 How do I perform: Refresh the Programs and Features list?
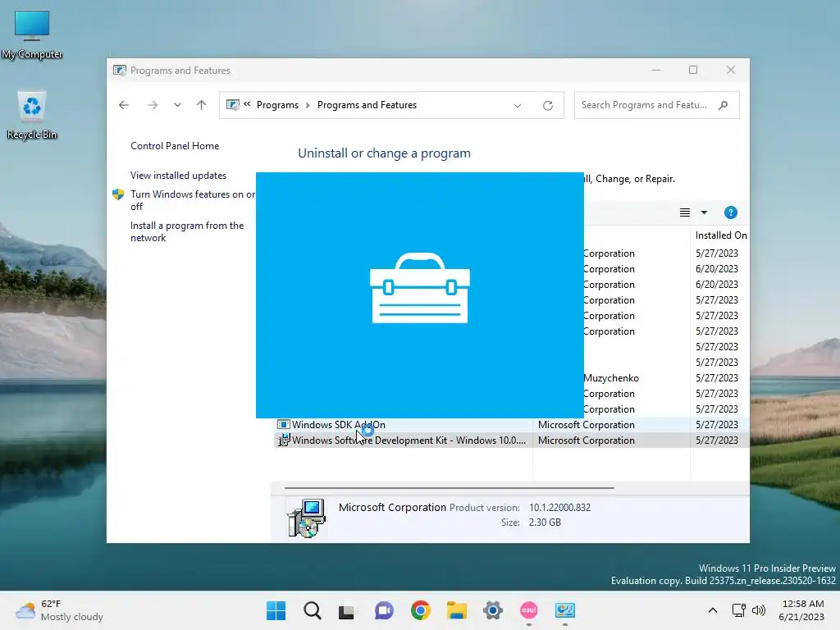(547, 106)
